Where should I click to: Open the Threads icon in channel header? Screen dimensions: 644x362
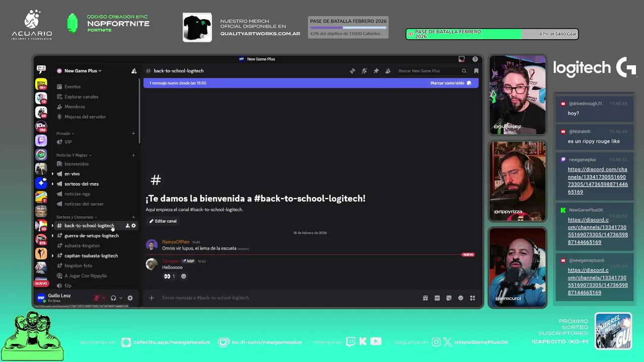[352, 71]
